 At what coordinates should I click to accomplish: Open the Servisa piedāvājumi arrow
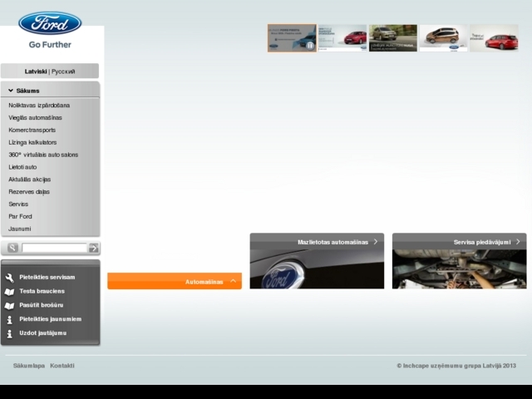[518, 242]
